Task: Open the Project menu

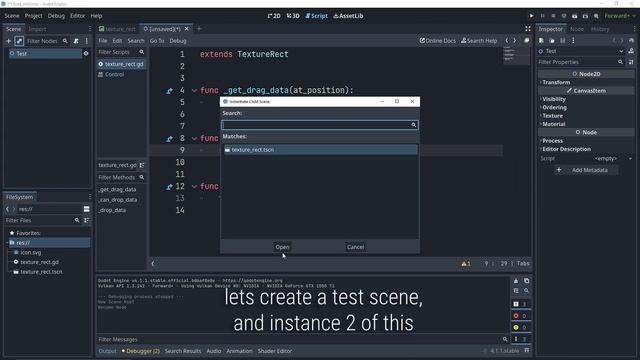Action: 33,16
